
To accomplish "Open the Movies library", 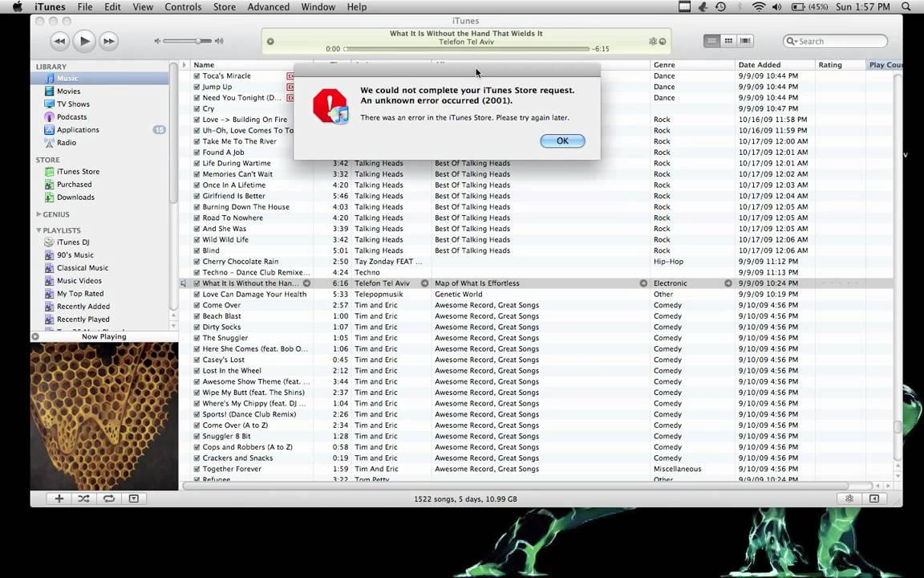I will 68,92.
